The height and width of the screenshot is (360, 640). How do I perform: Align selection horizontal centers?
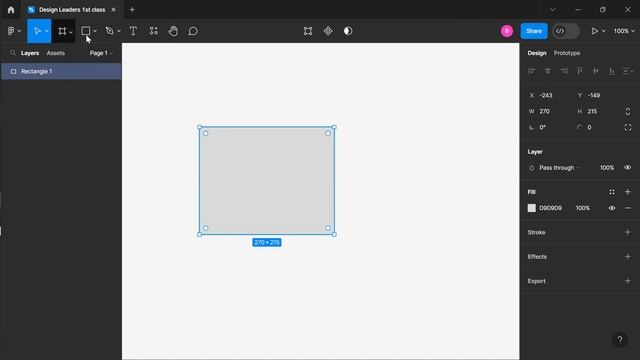[x=548, y=71]
